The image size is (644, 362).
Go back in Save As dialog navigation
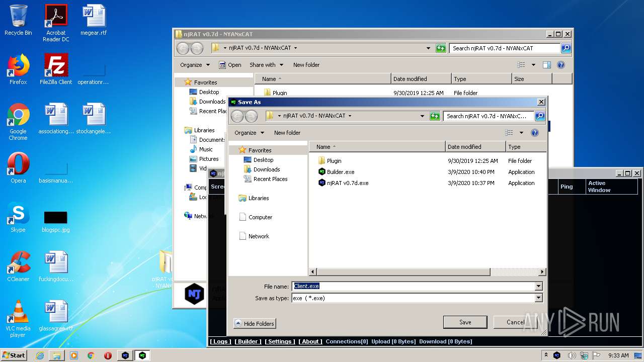point(237,116)
